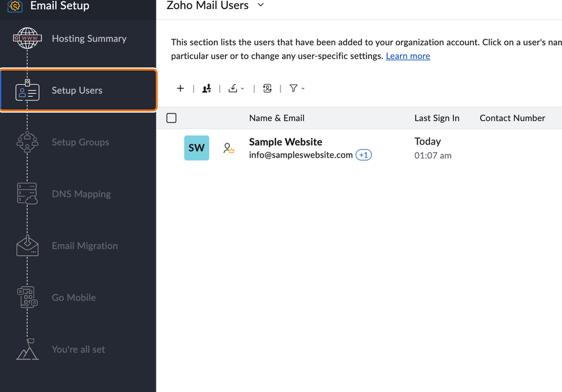Click the Email Setup title
This screenshot has height=392, width=562.
coord(60,5)
